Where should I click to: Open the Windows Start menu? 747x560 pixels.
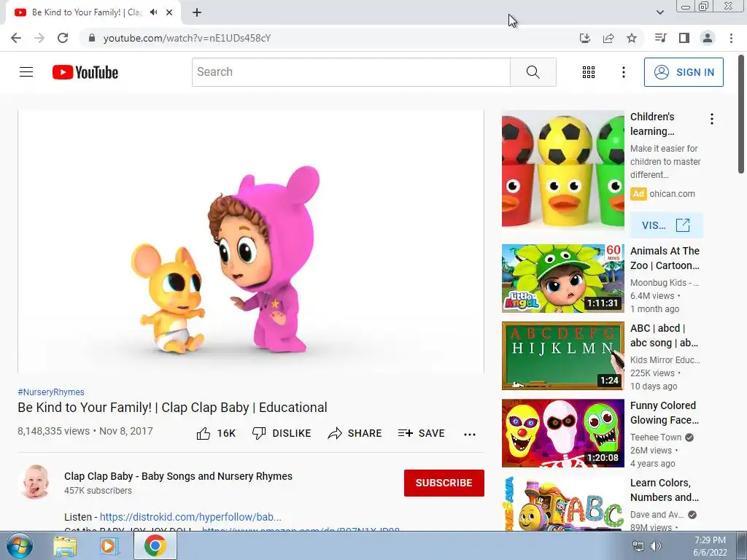point(19,545)
